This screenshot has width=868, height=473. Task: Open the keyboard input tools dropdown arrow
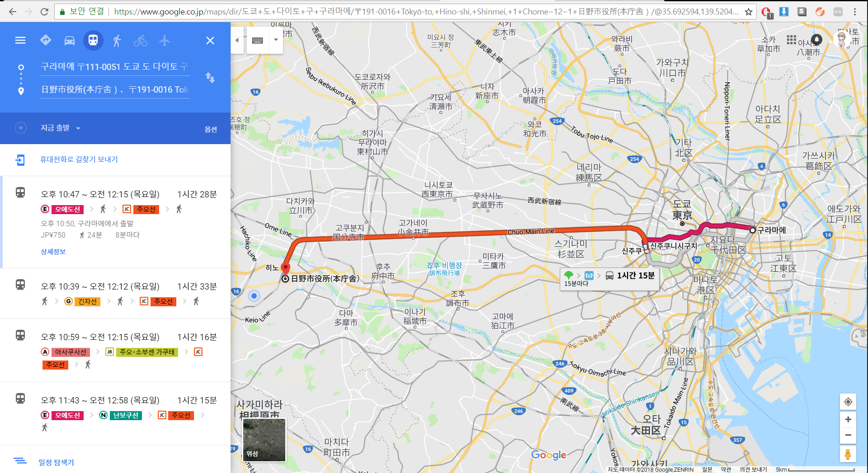[x=276, y=40]
